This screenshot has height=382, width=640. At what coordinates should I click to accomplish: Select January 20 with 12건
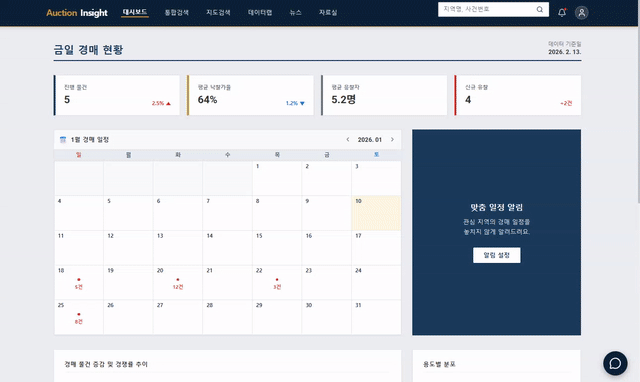click(178, 282)
